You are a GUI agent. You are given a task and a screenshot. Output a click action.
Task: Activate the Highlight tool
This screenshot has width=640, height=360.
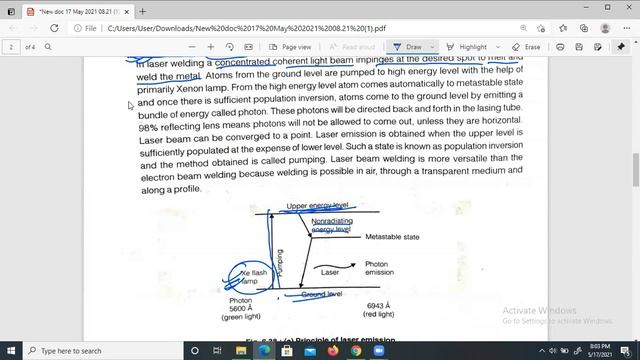[x=467, y=47]
